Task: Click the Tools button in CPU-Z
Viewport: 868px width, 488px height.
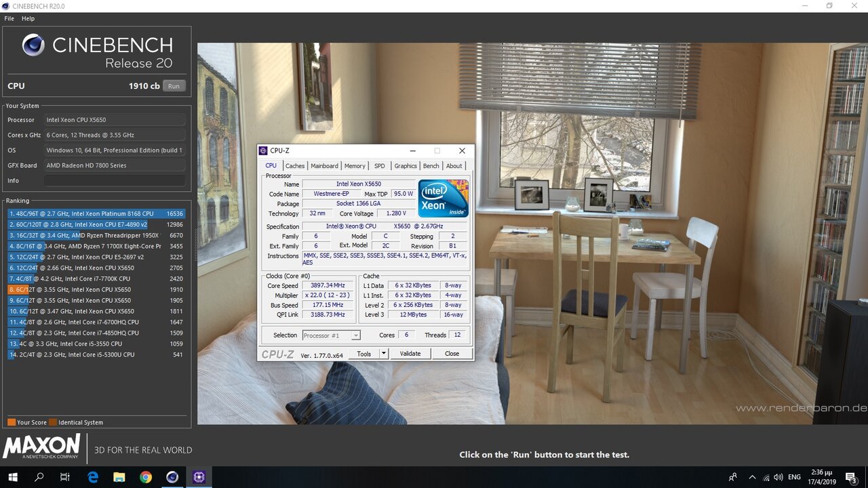Action: click(x=364, y=353)
